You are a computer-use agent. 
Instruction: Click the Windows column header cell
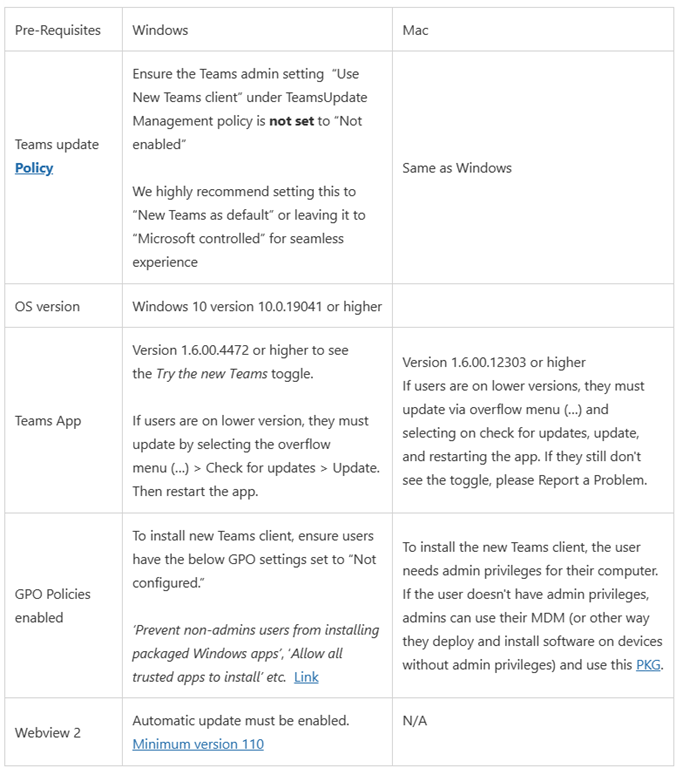click(x=160, y=30)
